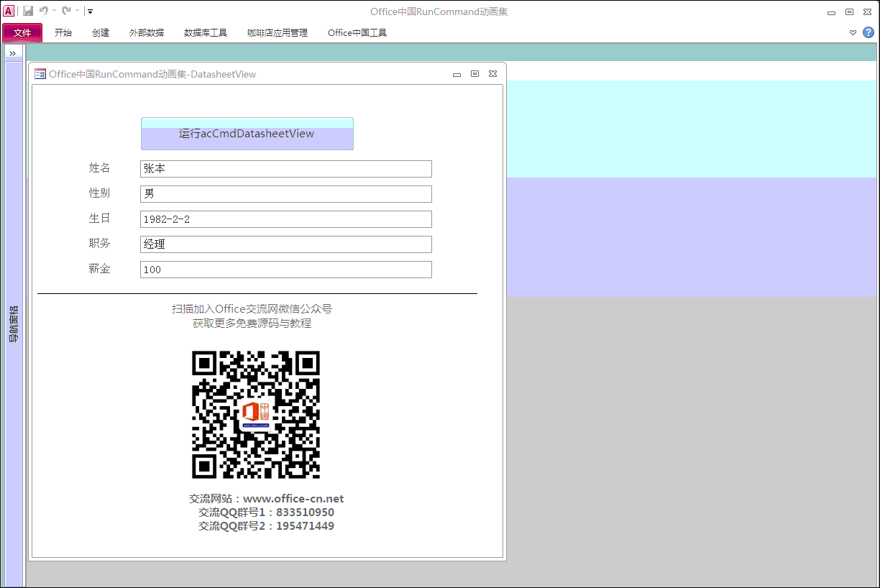Click the Office中国RunCommand动画集 main window title
The image size is (880, 588).
point(439,12)
